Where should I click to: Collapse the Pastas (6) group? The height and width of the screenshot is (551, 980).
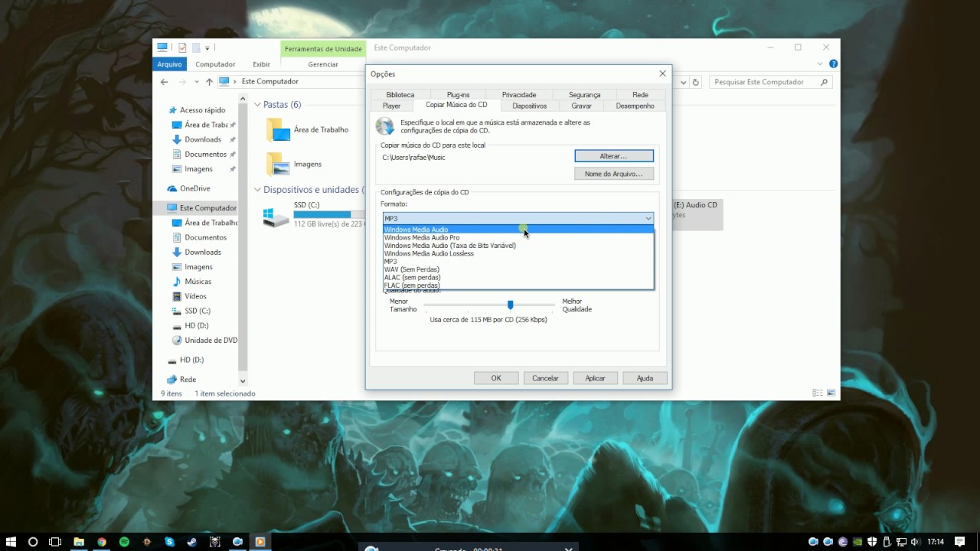[258, 105]
